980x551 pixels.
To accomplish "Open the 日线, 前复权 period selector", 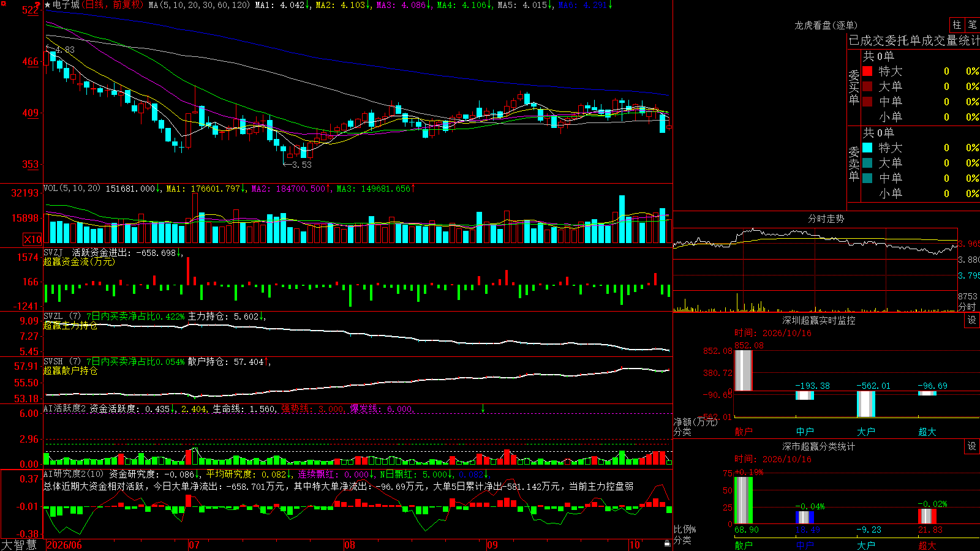I will [x=113, y=5].
